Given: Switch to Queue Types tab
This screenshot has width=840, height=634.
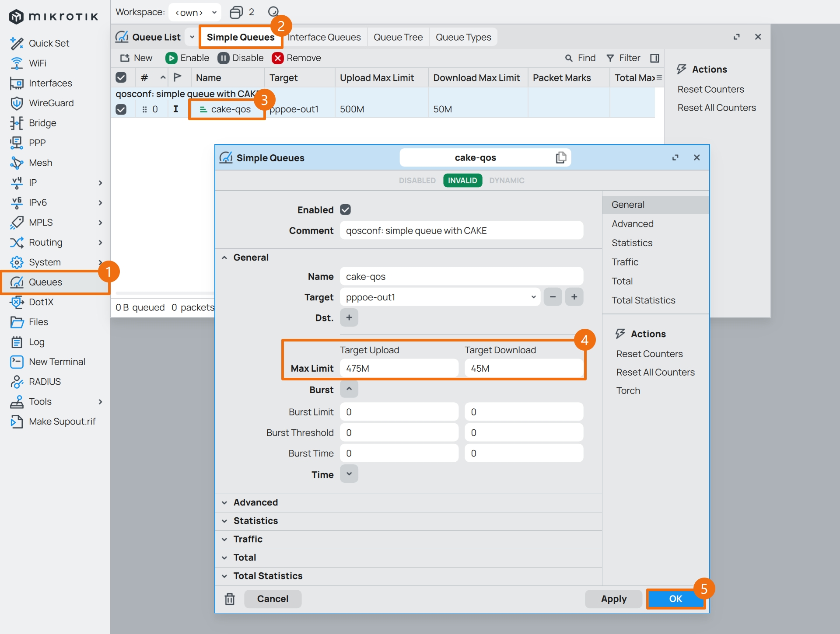Looking at the screenshot, I should [463, 37].
